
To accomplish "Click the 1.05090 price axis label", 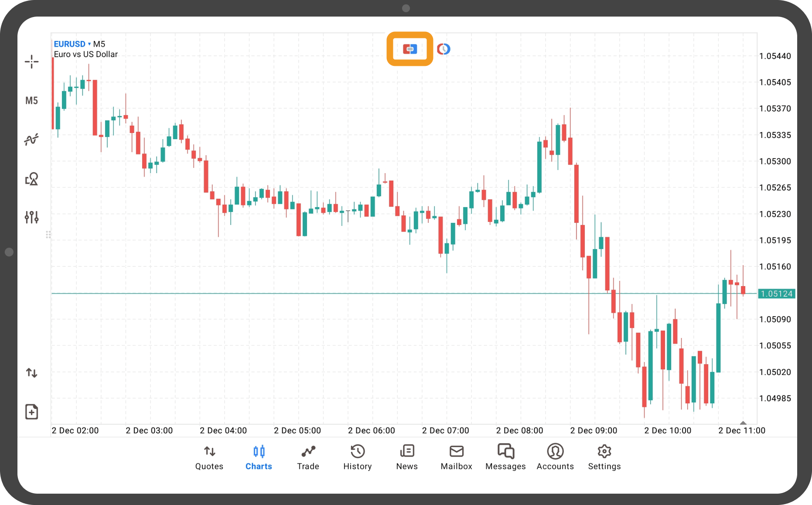I will 775,320.
